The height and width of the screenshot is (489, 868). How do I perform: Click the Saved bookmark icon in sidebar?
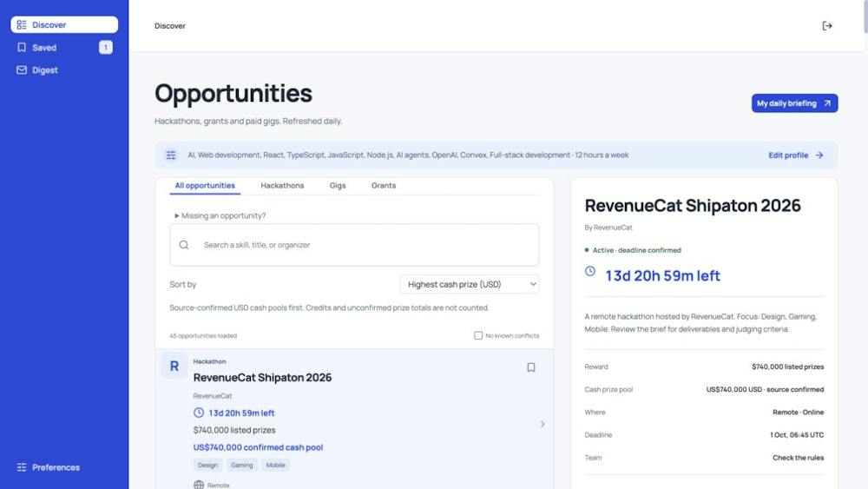tap(22, 48)
